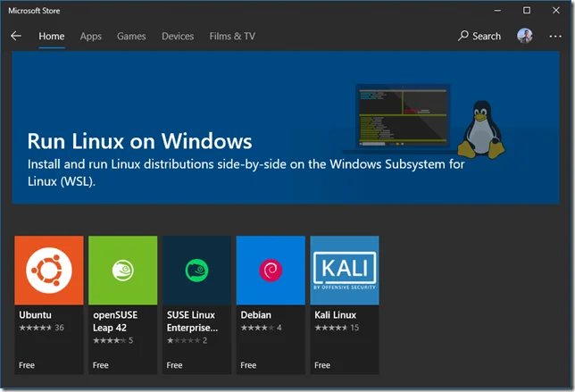Click the back arrow button

tap(16, 37)
